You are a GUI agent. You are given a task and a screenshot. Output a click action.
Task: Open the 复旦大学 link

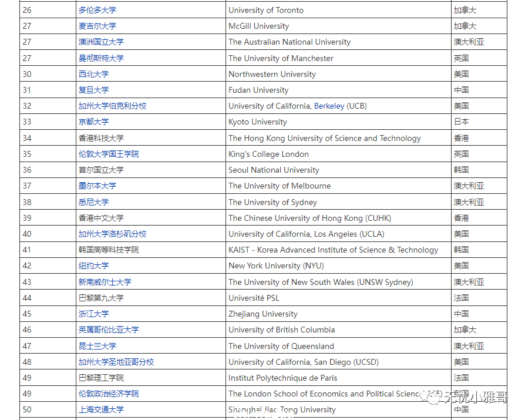point(93,90)
